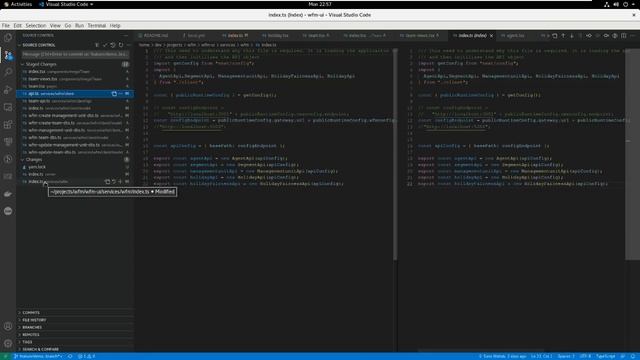Open Activities overview in top bar

17,4
